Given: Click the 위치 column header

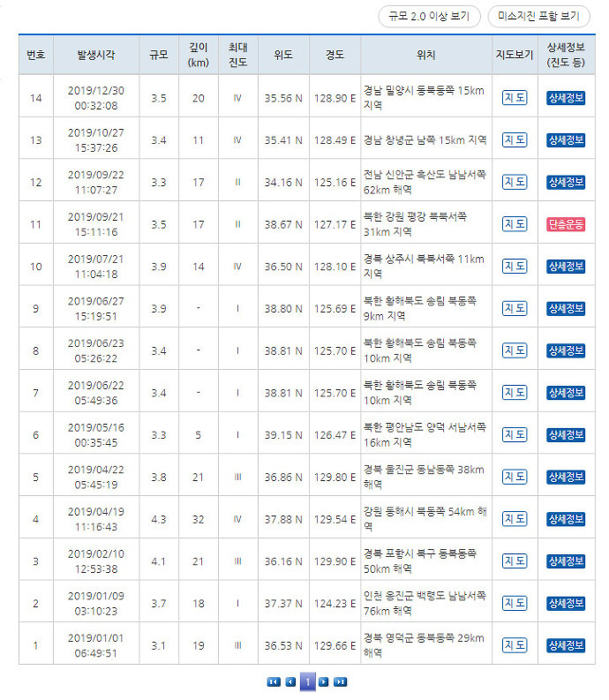Looking at the screenshot, I should pos(426,55).
